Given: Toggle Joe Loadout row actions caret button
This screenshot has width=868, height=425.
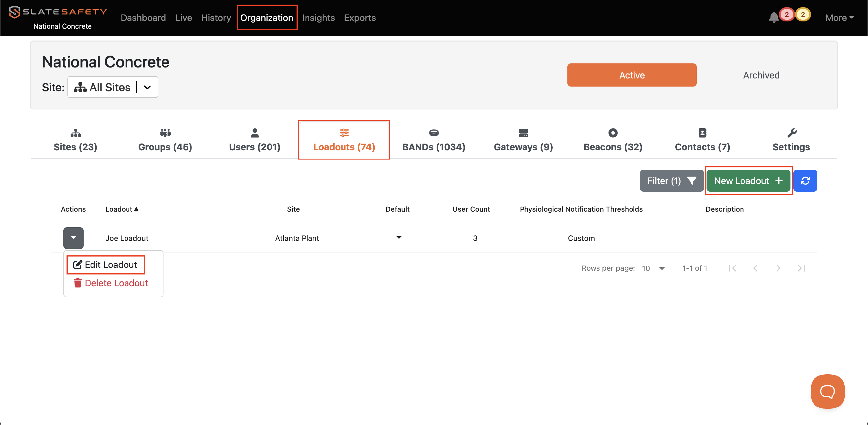Looking at the screenshot, I should click(x=73, y=238).
